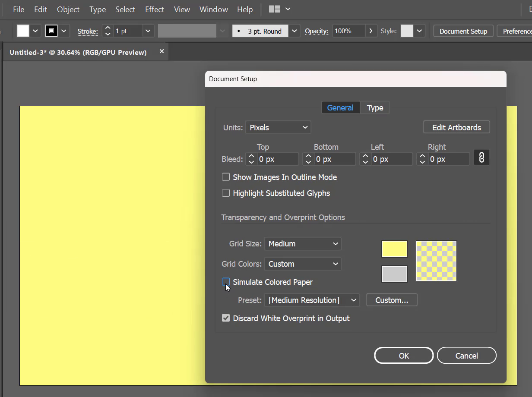Click the checkered transparency grid preview
532x397 pixels.
click(x=436, y=261)
